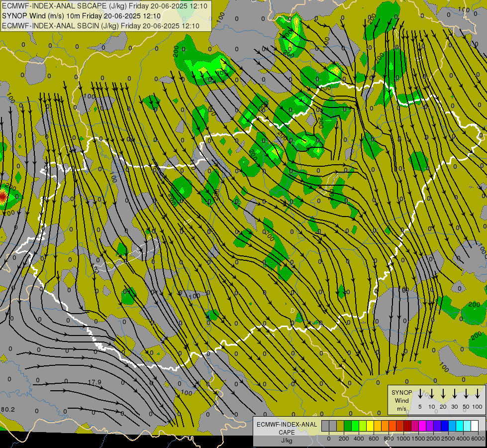Select the SBCIN title line at top
Image resolution: width=487 pixels, height=448 pixels.
click(100, 26)
